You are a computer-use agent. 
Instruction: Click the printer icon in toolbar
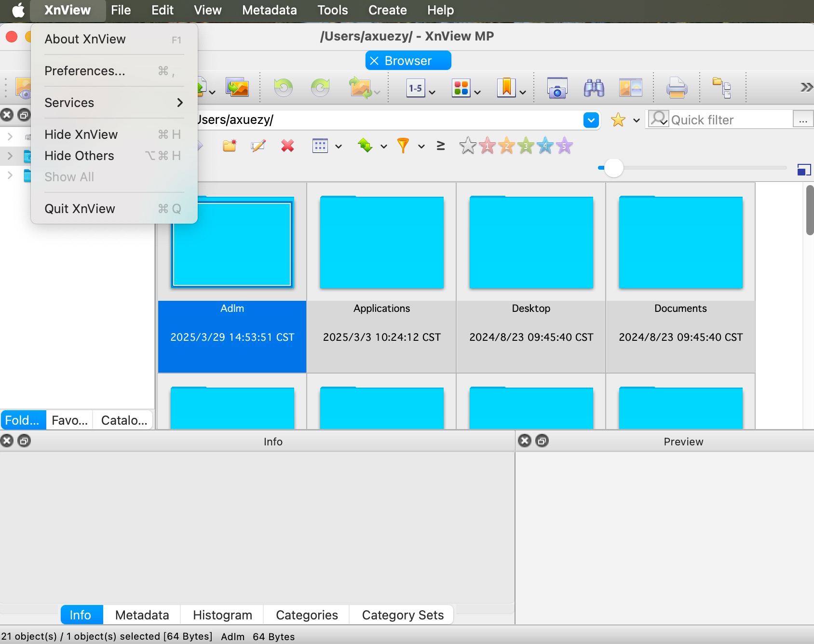pos(677,88)
